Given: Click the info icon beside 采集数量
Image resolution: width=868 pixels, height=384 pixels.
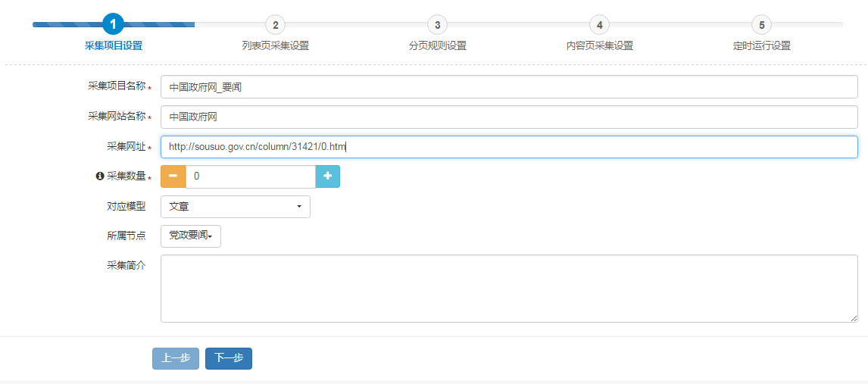Looking at the screenshot, I should coord(99,176).
